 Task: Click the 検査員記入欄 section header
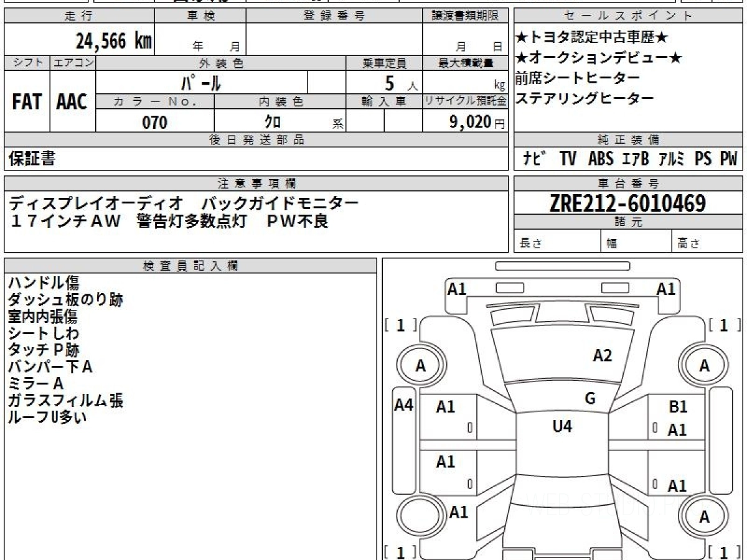190,265
